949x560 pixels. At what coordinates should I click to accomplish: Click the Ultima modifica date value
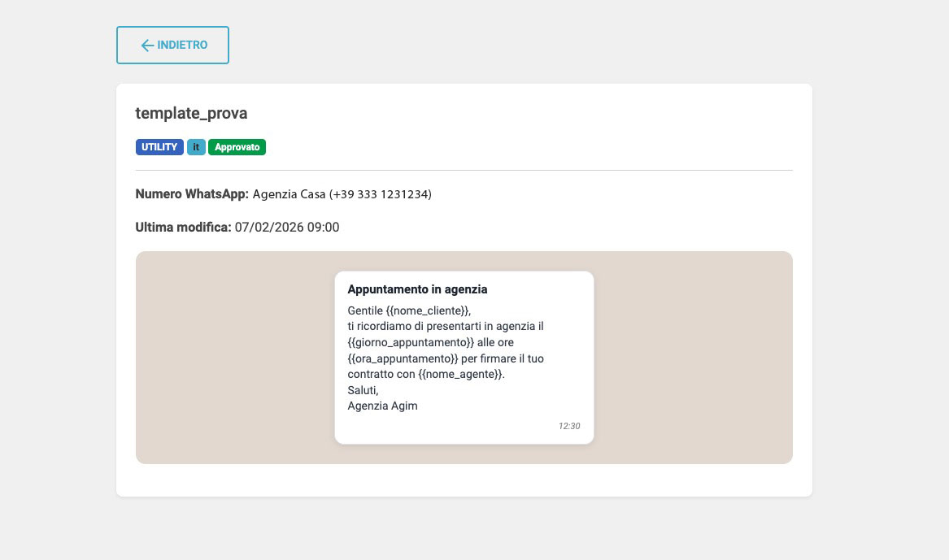point(286,228)
